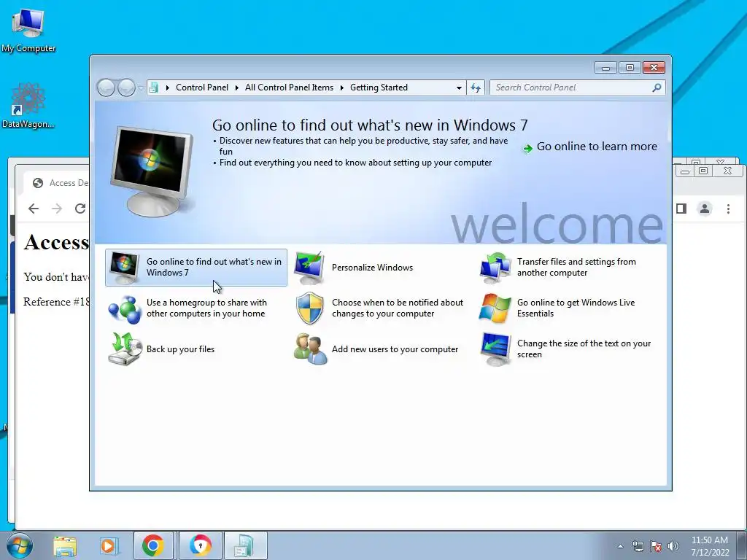Click the network tray icon
The height and width of the screenshot is (560, 747).
coord(638,546)
